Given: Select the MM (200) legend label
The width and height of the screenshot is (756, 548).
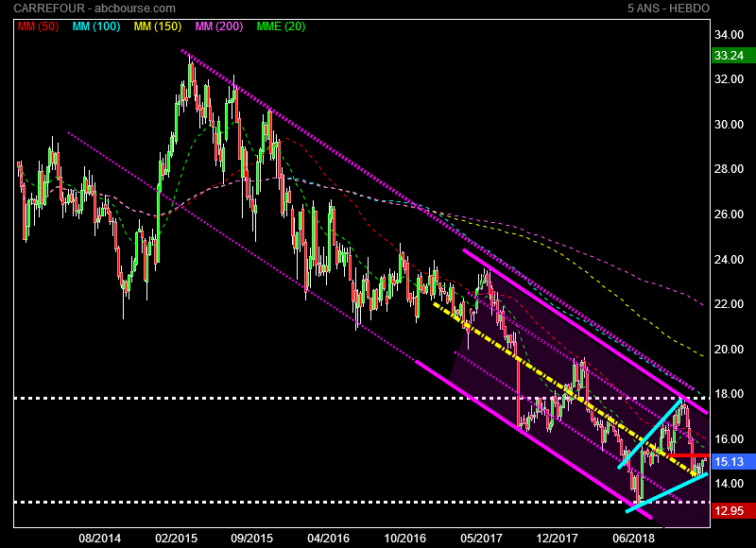Looking at the screenshot, I should (219, 26).
